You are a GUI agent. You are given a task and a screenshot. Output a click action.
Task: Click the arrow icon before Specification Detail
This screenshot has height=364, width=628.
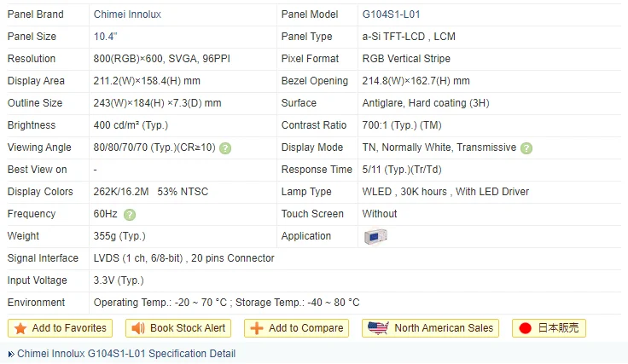pyautogui.click(x=11, y=354)
